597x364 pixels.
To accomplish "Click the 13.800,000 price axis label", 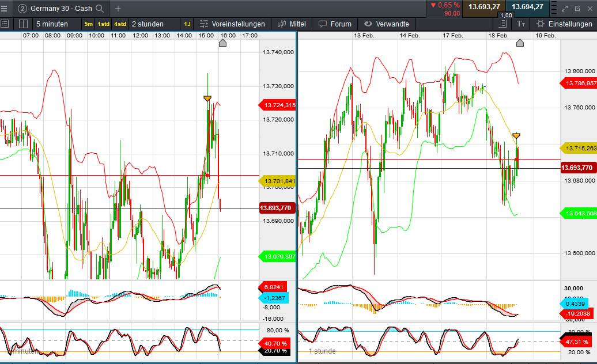I will pyautogui.click(x=580, y=71).
